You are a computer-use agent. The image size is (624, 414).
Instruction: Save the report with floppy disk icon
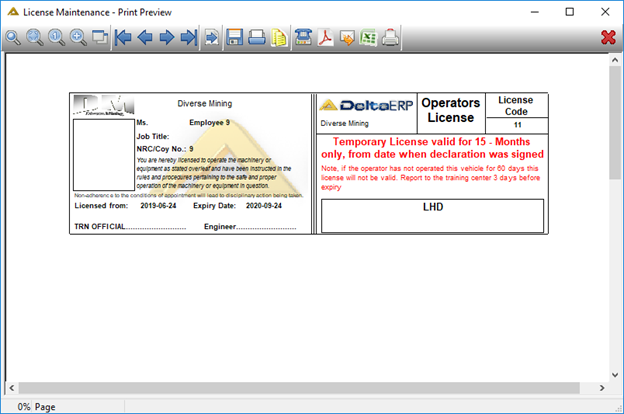tap(234, 37)
